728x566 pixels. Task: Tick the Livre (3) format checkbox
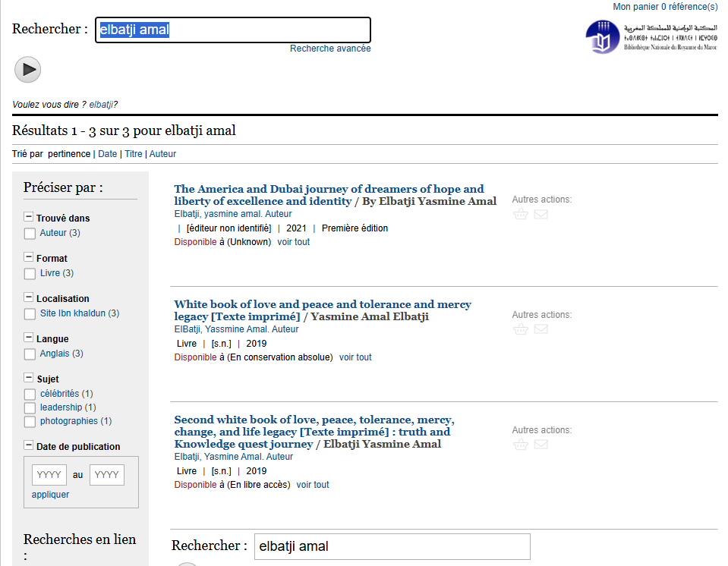click(30, 274)
